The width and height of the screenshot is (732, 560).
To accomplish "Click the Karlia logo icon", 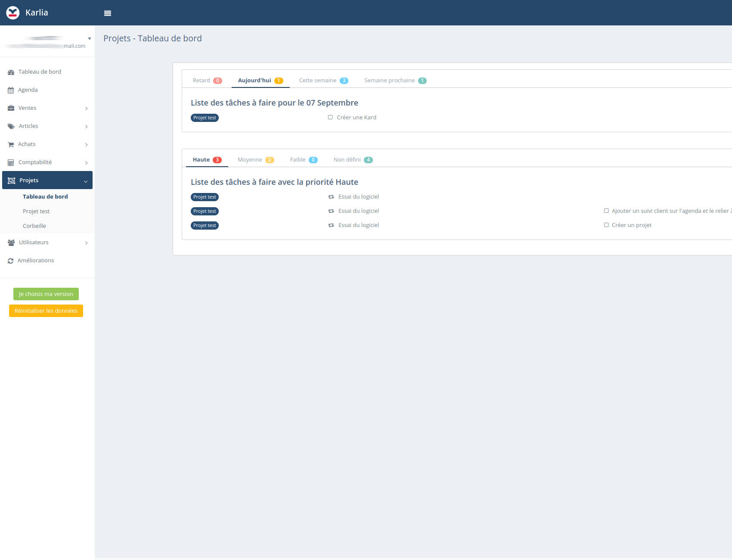I will (x=13, y=13).
